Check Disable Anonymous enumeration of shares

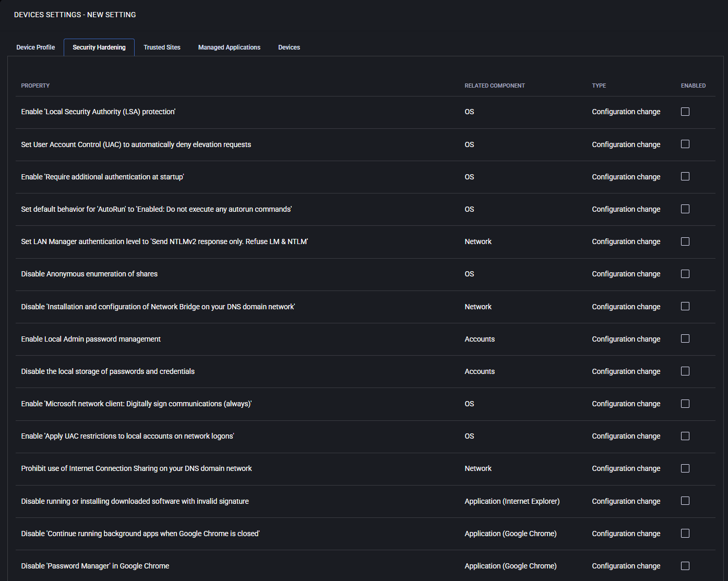[x=685, y=274]
